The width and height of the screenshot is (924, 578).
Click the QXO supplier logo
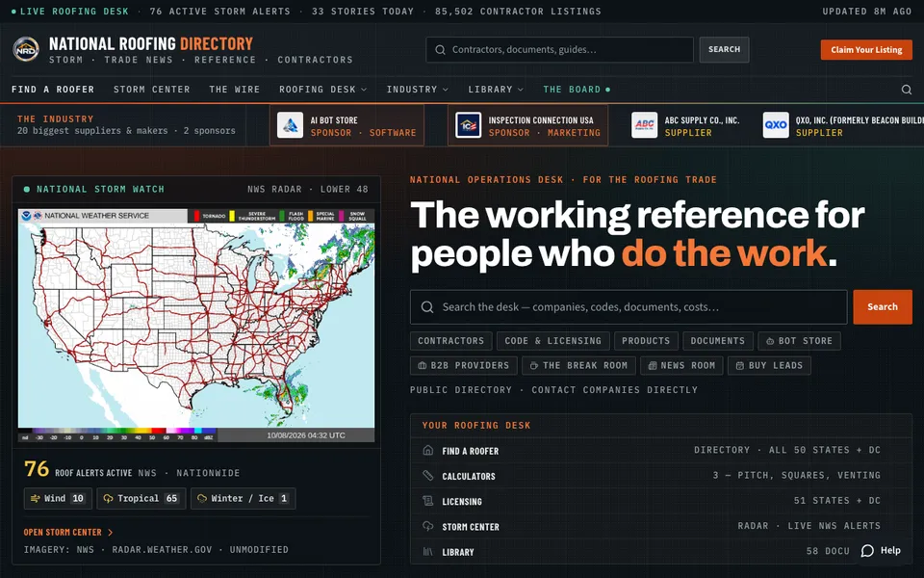(x=776, y=125)
